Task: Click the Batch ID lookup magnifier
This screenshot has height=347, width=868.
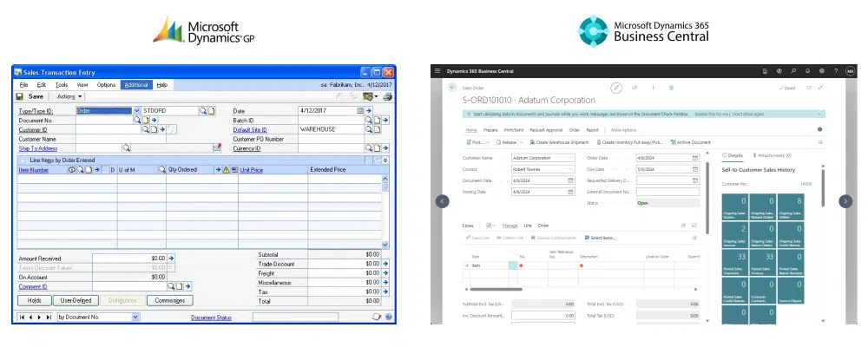Action: click(369, 120)
